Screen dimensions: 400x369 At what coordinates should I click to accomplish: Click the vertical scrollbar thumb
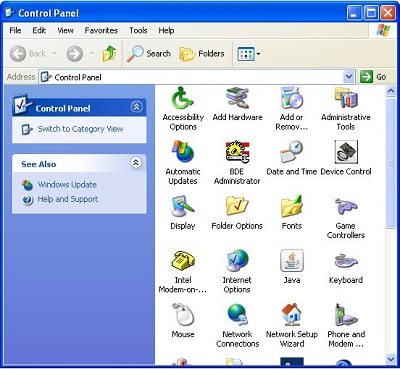click(391, 163)
